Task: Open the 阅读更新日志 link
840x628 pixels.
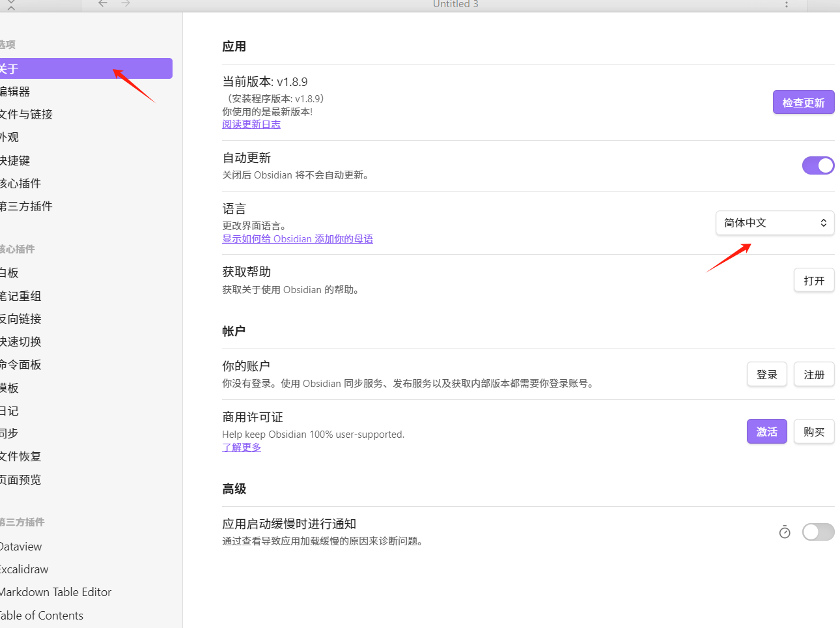Action: coord(251,124)
